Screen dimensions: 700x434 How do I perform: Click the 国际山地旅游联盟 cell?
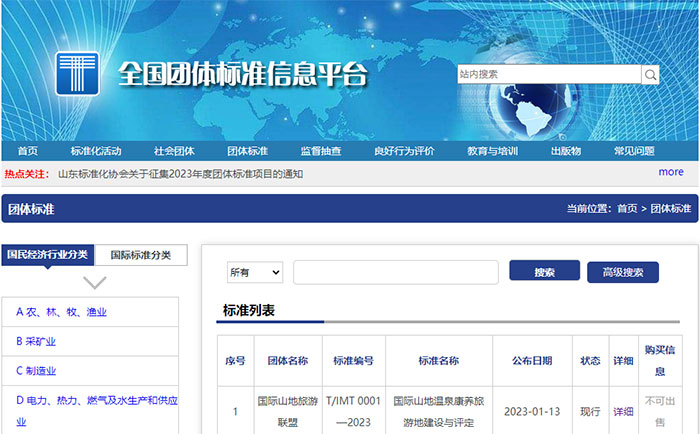click(x=288, y=411)
